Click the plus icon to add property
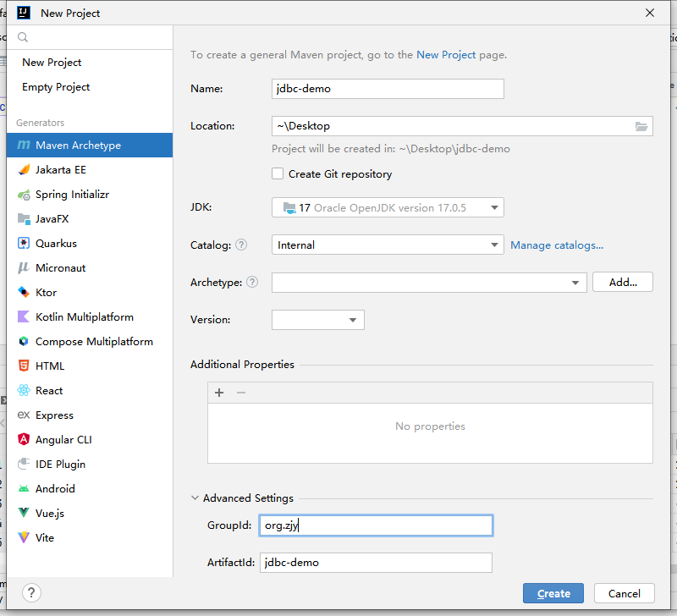Image resolution: width=677 pixels, height=616 pixels. pyautogui.click(x=219, y=393)
